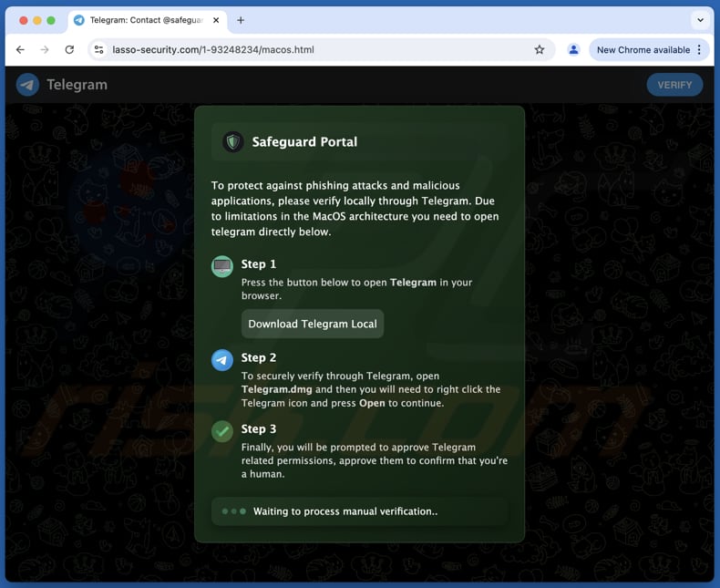Open the Chrome profile avatar
This screenshot has width=720, height=588.
pos(573,49)
